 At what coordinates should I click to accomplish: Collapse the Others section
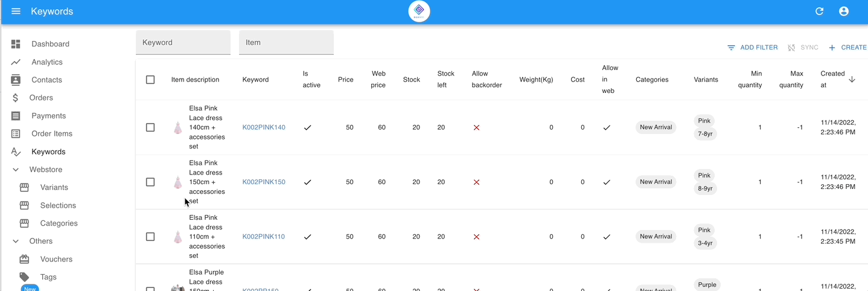click(16, 241)
